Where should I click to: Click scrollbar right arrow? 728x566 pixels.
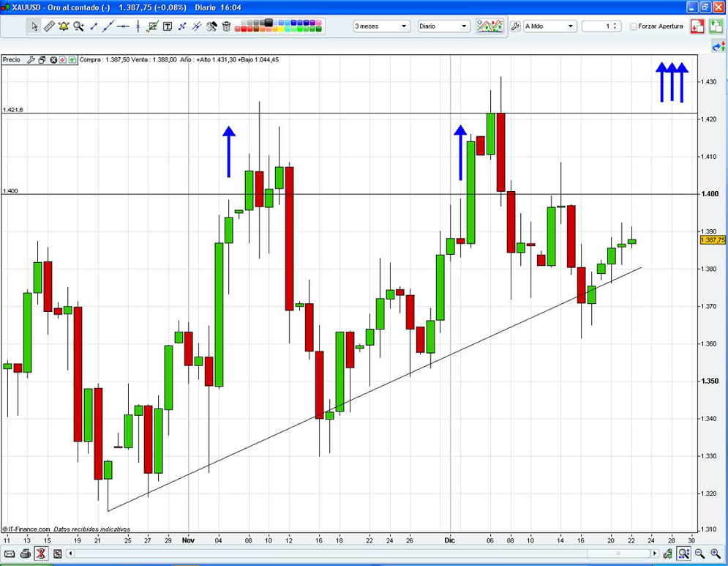[x=655, y=554]
